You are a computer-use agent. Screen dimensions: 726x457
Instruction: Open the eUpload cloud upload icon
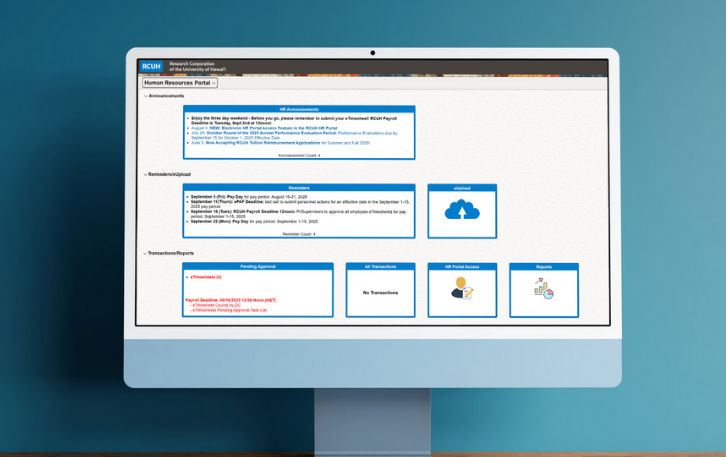coord(462,211)
